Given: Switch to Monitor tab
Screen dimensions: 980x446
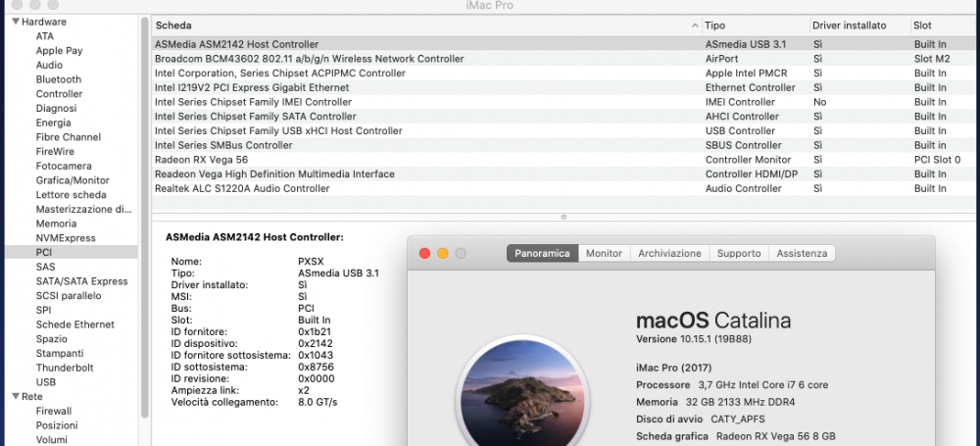Looking at the screenshot, I should 604,253.
